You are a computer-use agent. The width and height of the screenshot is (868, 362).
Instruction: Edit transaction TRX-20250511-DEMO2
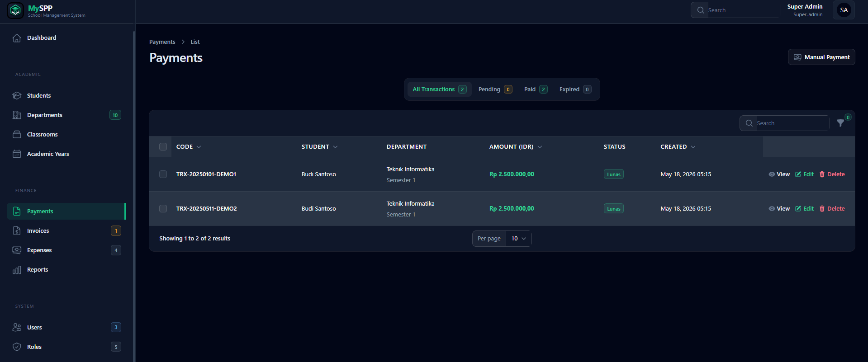coord(804,209)
